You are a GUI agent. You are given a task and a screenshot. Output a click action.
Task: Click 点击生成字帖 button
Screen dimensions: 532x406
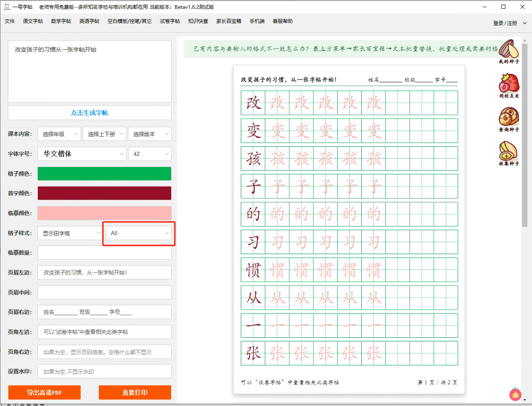tap(90, 113)
